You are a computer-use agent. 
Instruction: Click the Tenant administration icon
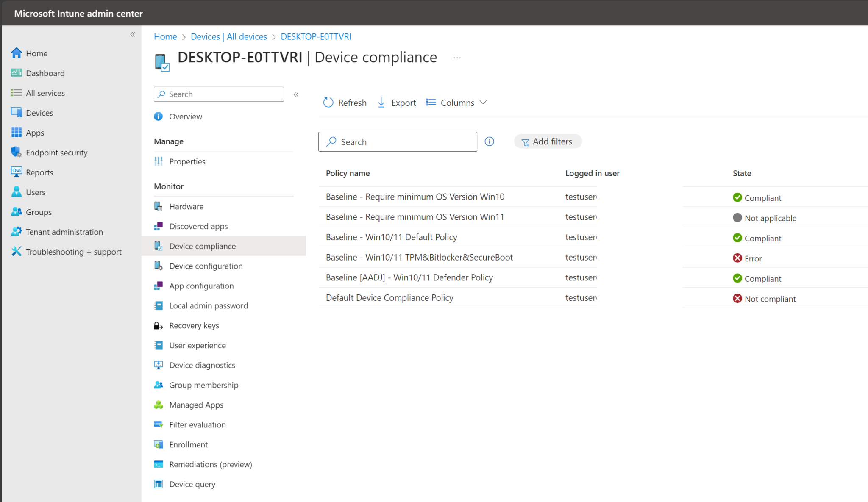pos(17,232)
